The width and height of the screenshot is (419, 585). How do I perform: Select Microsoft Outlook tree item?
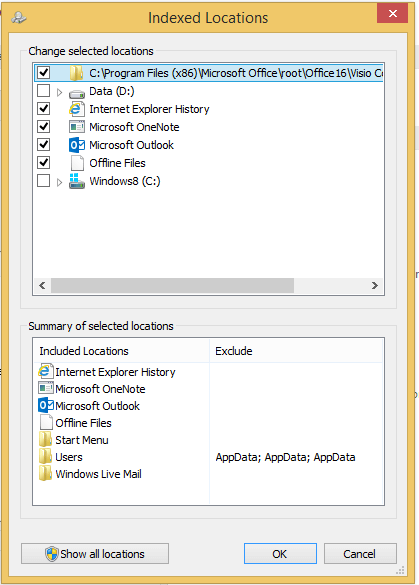click(x=131, y=145)
